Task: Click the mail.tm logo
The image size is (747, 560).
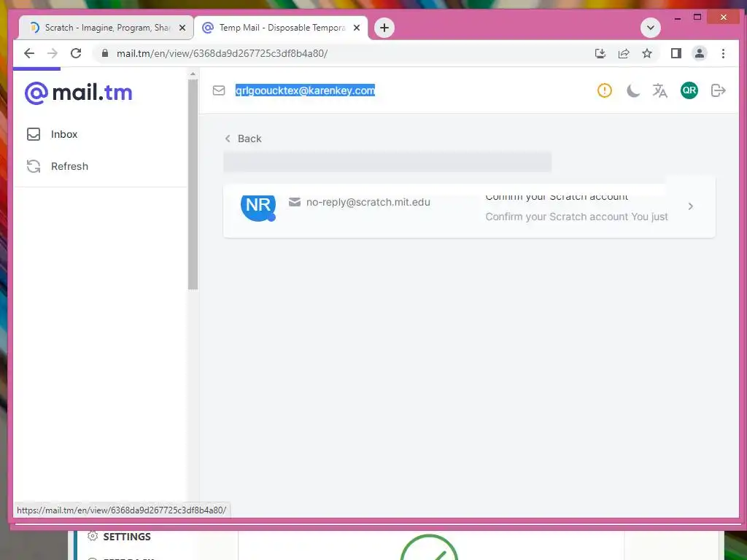Action: [79, 93]
